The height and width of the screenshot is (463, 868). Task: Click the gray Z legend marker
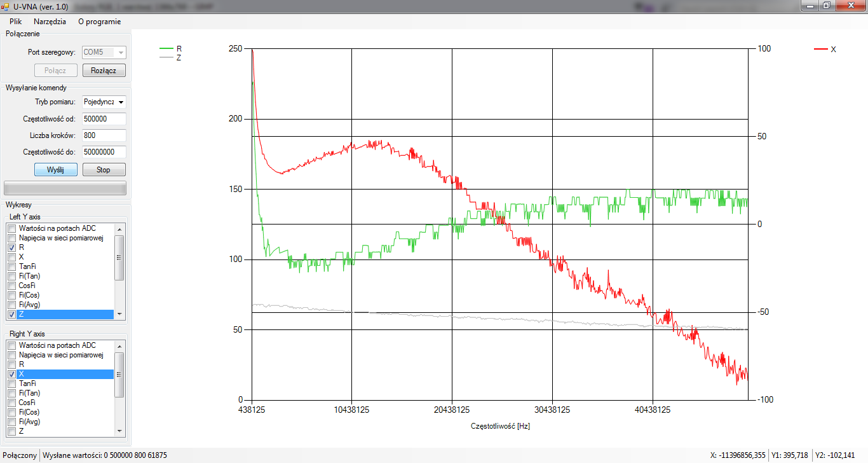click(x=166, y=58)
